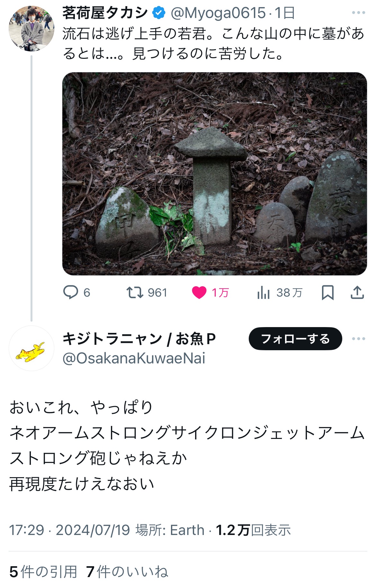Tap the repost icon showing 961
The height and width of the screenshot is (588, 376).
click(x=135, y=292)
